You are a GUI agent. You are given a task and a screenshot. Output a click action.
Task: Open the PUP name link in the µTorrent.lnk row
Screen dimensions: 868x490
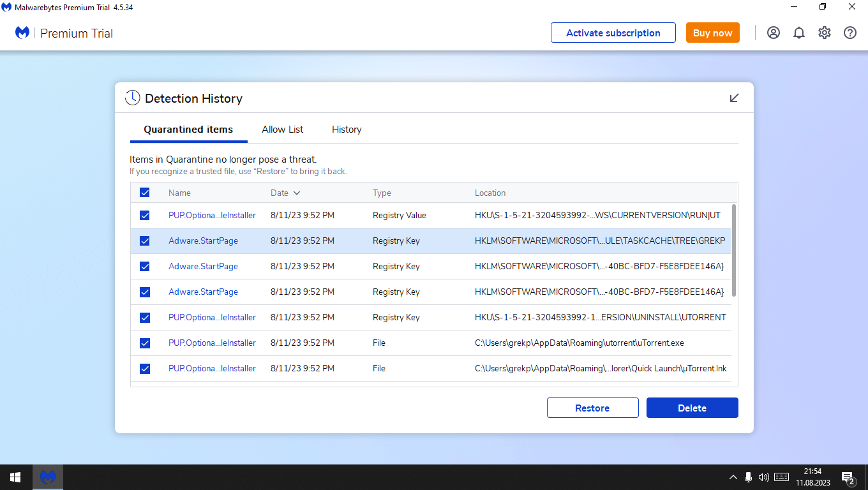tap(212, 369)
